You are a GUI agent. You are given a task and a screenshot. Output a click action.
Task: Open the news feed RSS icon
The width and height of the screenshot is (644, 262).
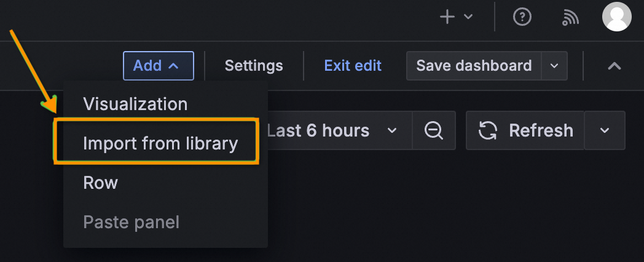point(570,18)
